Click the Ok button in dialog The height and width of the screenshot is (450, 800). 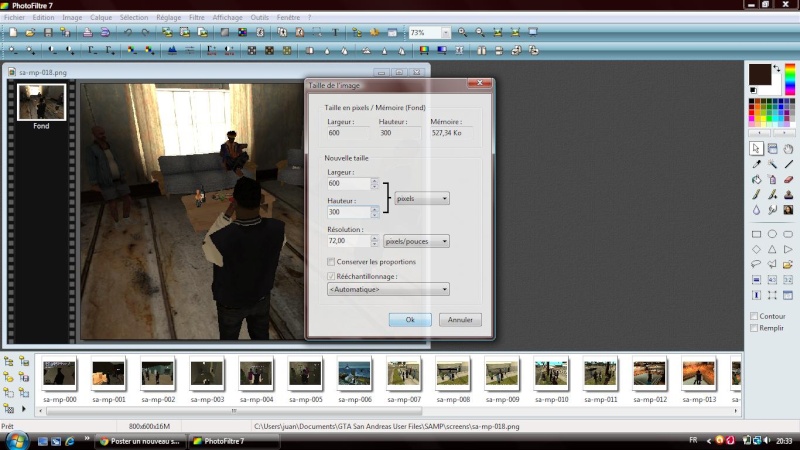410,320
